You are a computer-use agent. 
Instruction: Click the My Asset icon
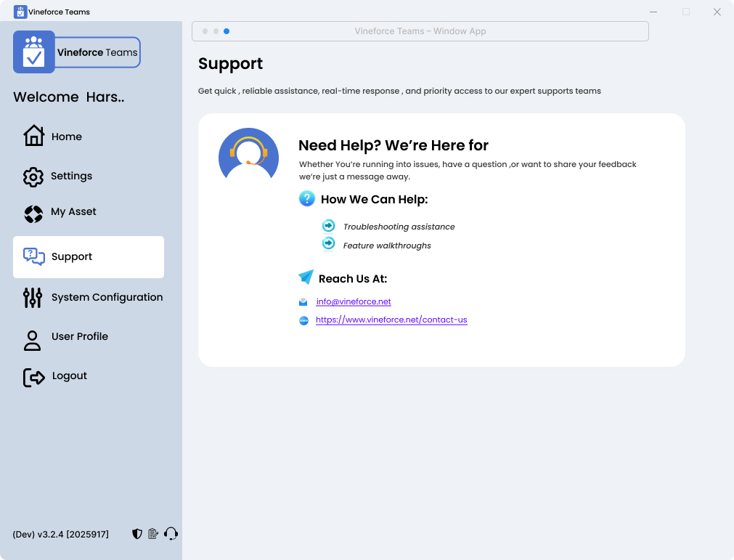click(x=33, y=214)
